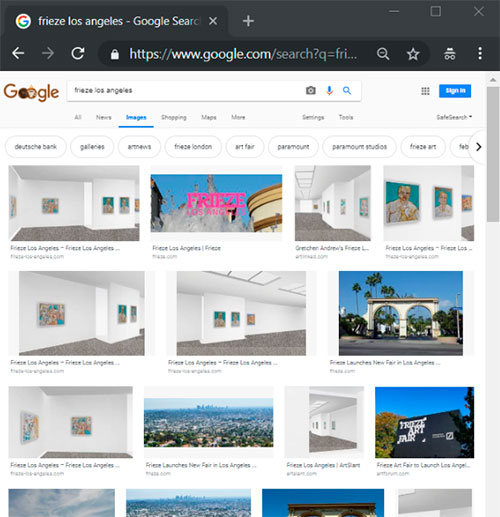
Task: Open the zoom magnifier in the address bar
Action: 383,54
